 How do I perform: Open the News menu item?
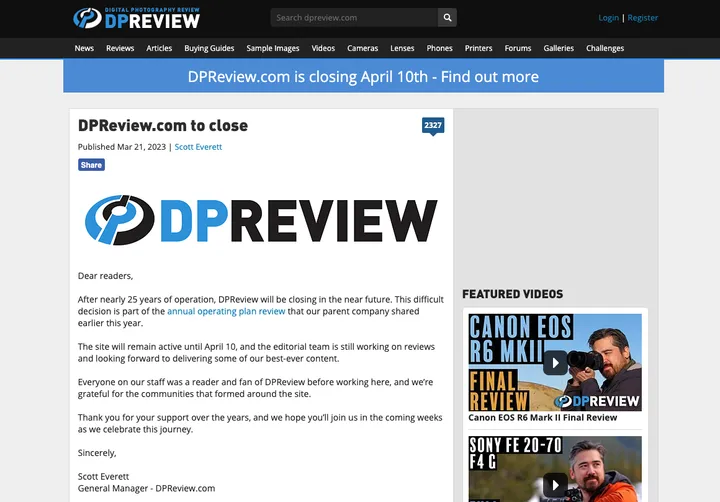pos(84,48)
